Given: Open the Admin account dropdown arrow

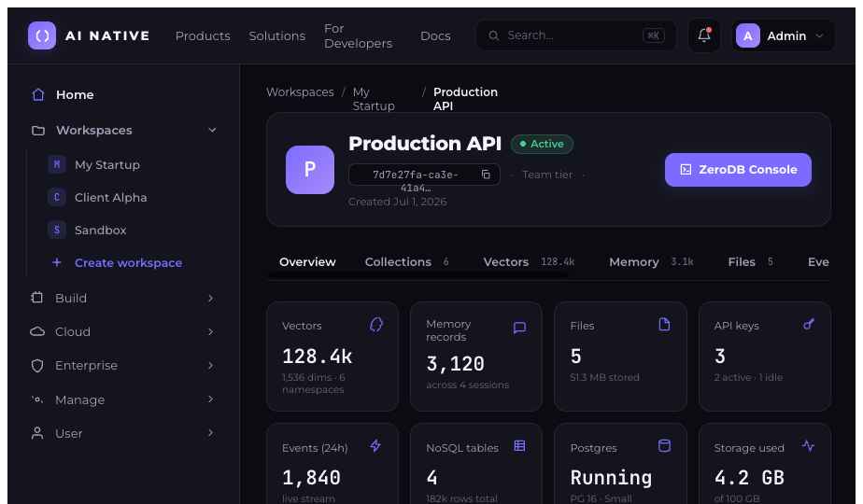Looking at the screenshot, I should [x=819, y=35].
